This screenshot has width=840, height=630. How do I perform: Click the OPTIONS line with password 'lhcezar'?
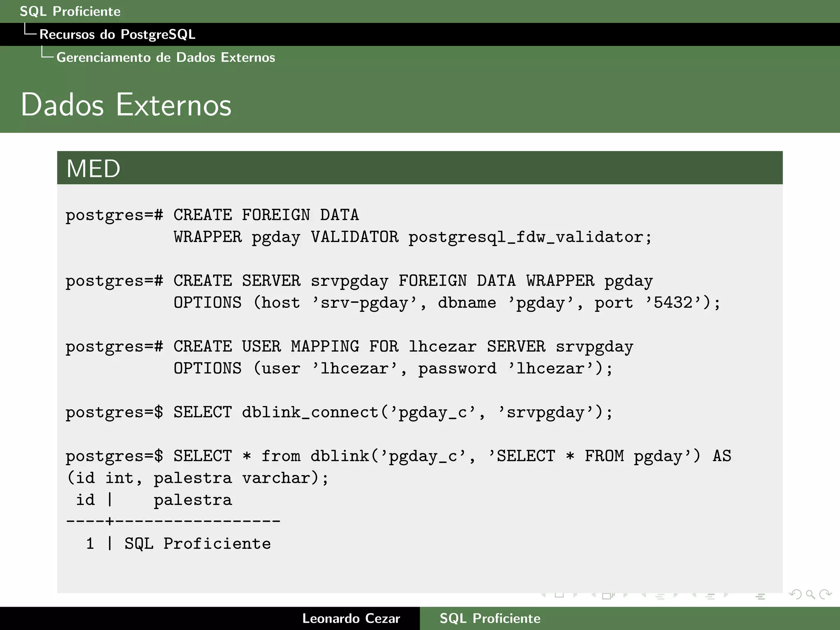click(x=393, y=369)
